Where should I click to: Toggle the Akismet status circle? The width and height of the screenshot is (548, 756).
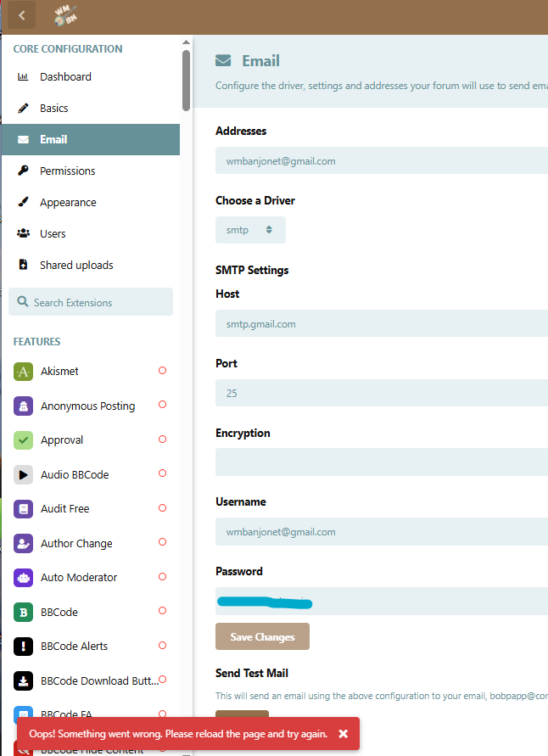162,371
